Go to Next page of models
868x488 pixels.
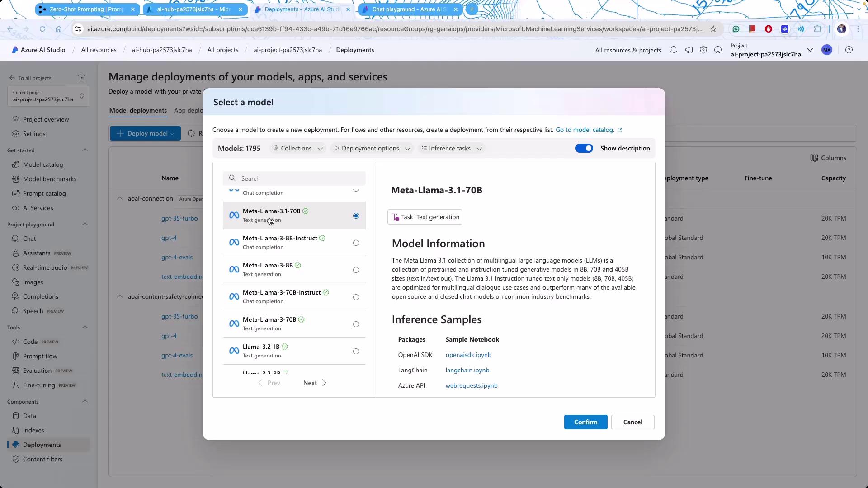[315, 383]
